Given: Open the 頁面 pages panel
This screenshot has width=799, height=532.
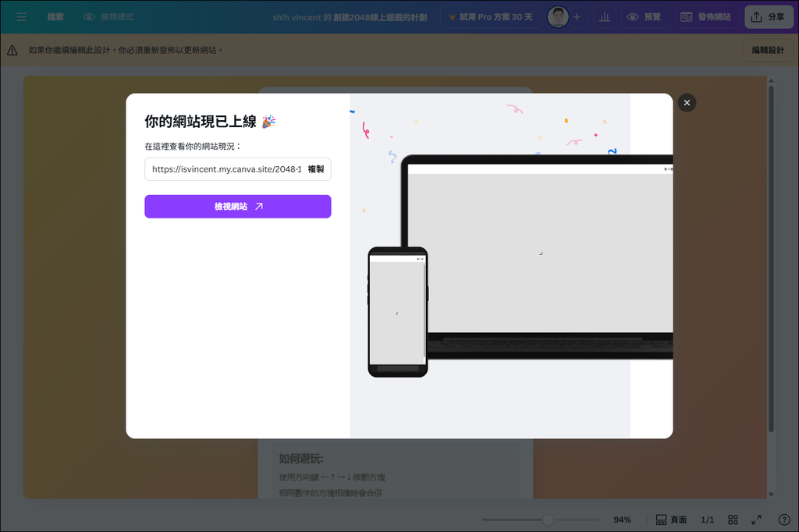Looking at the screenshot, I should click(x=671, y=520).
